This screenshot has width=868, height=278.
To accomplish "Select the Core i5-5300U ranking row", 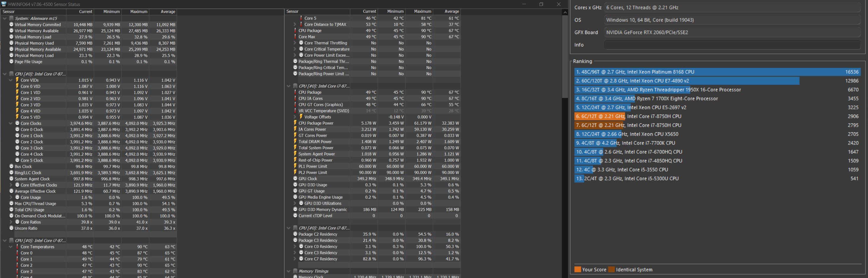I will [717, 179].
